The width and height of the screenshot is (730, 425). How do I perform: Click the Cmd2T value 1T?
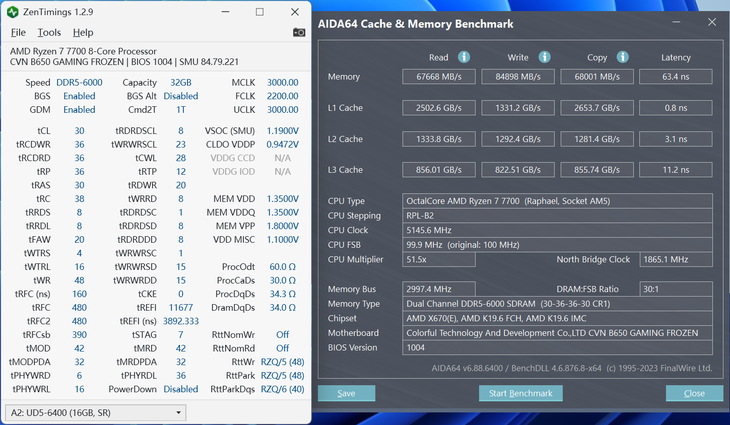pos(181,109)
